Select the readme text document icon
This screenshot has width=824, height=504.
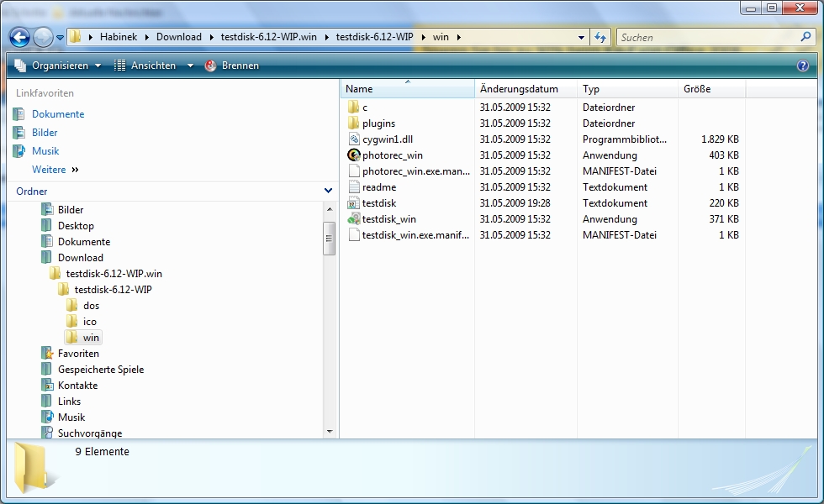354,186
